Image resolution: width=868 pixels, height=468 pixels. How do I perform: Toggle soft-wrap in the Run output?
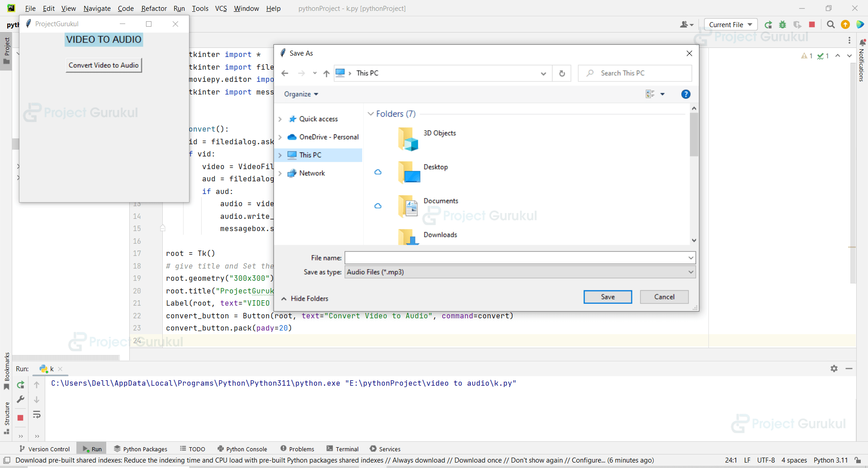pos(37,415)
